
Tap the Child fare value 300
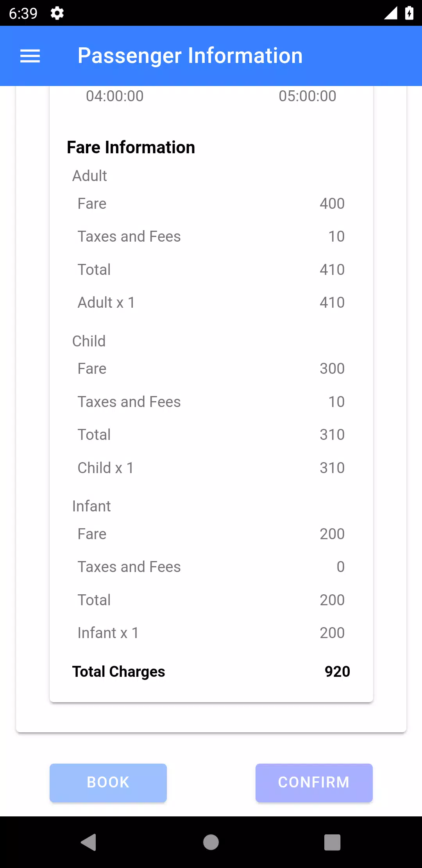pos(332,368)
